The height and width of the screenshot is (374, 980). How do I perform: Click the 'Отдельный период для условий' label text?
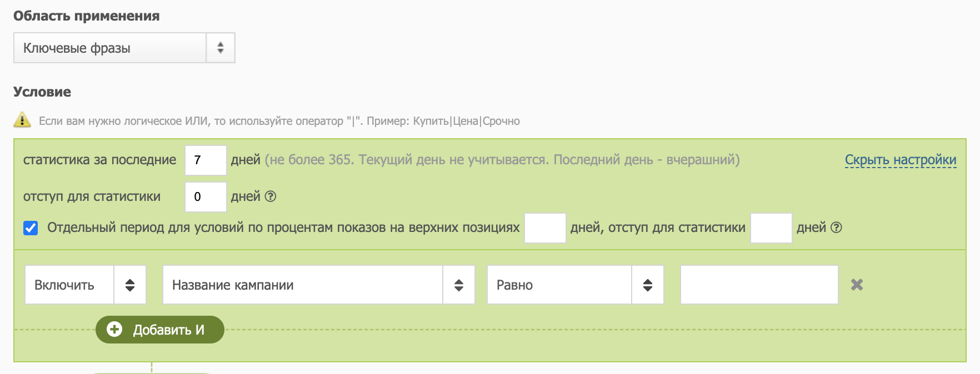point(283,228)
